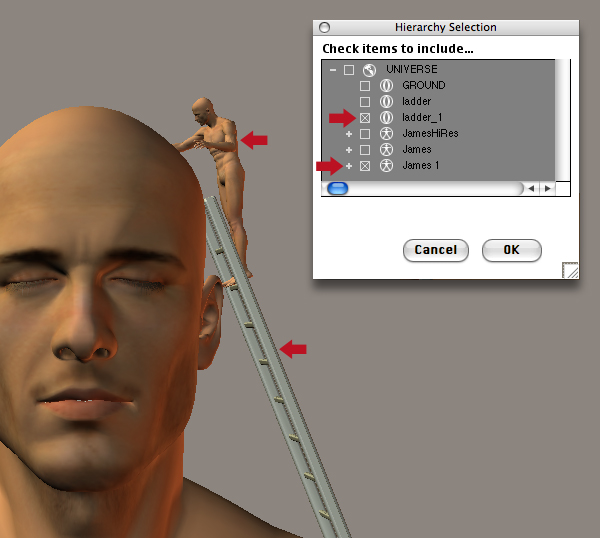Image resolution: width=600 pixels, height=538 pixels.
Task: Expand the James figure tree
Action: [x=349, y=150]
